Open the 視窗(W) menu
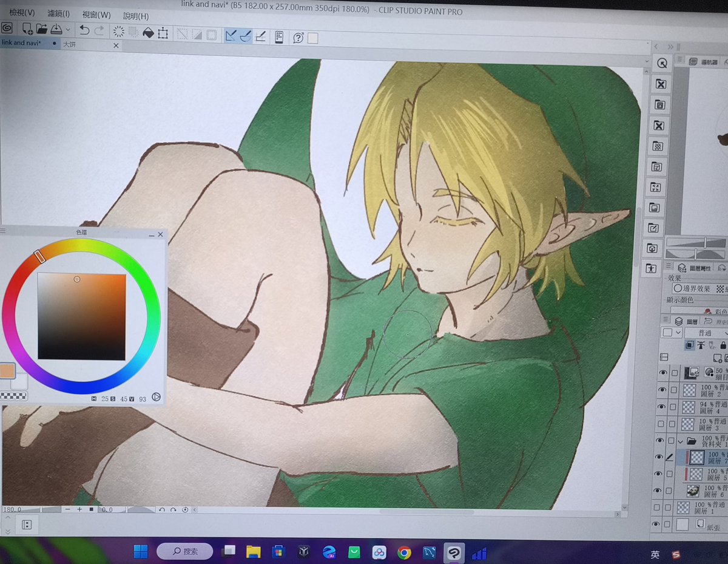 [96, 15]
